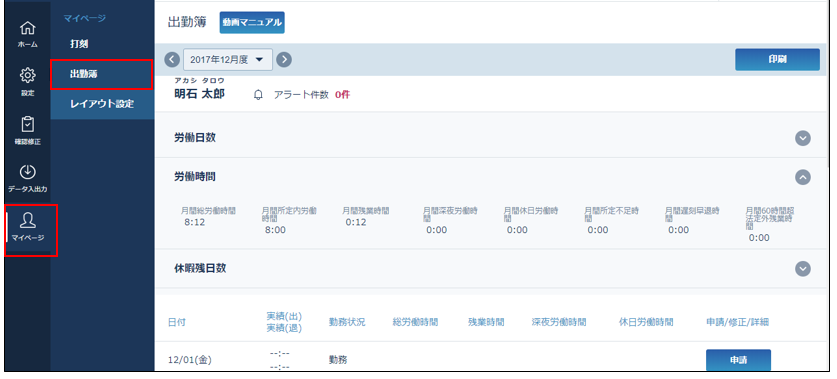Click the 深夜労働時間 column header
The image size is (837, 379).
tap(559, 322)
